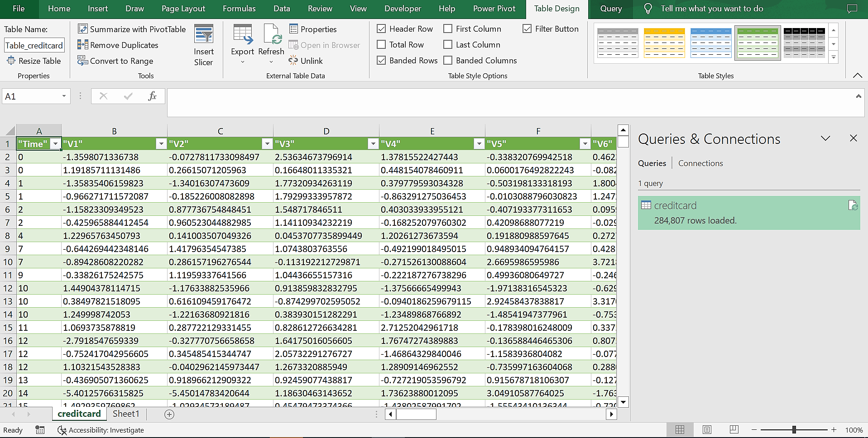Image resolution: width=868 pixels, height=438 pixels.
Task: Open the "V2" column filter dropdown
Action: [x=267, y=143]
